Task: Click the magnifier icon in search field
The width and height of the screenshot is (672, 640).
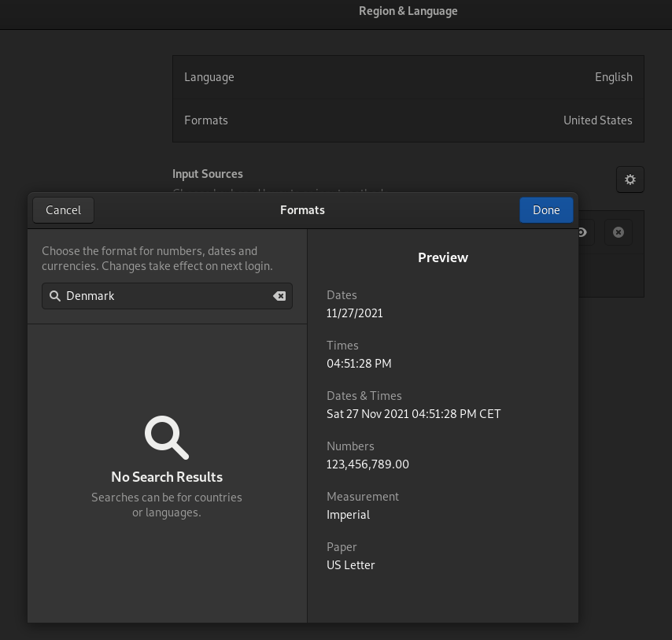Action: click(55, 296)
